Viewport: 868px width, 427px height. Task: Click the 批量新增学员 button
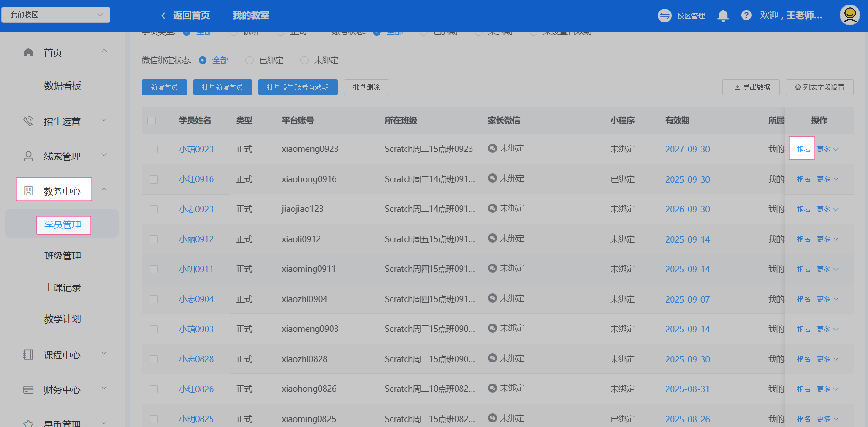coord(222,87)
